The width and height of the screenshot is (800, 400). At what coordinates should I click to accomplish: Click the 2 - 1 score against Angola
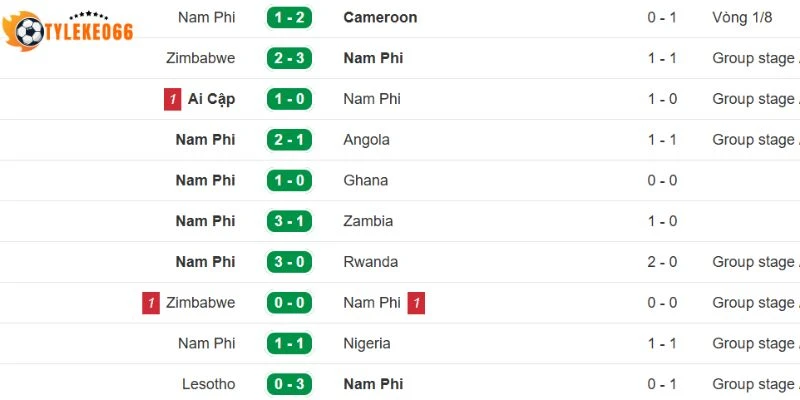pyautogui.click(x=289, y=140)
